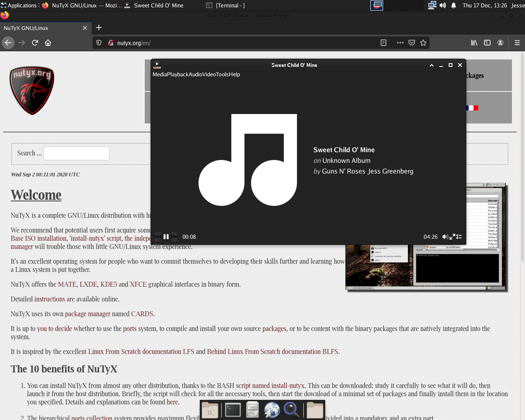
Task: Reload the nutyx.org page
Action: (35, 43)
